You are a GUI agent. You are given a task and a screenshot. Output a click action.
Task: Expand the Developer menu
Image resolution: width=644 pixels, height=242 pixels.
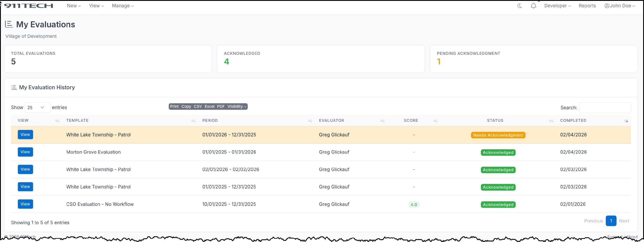point(557,6)
